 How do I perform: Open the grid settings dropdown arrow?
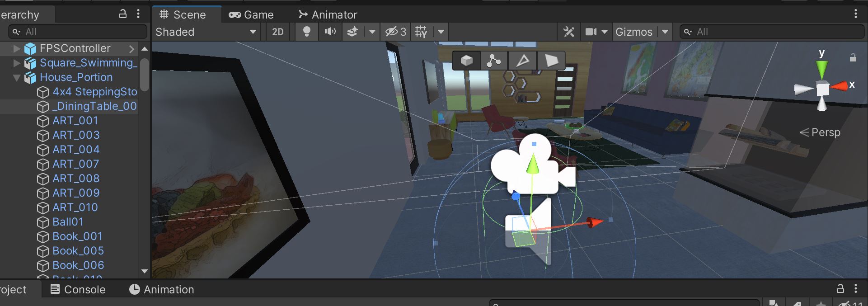pos(441,32)
